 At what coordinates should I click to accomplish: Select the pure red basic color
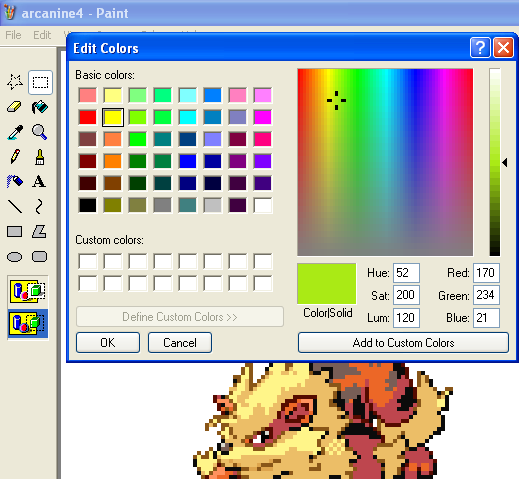coord(88,117)
